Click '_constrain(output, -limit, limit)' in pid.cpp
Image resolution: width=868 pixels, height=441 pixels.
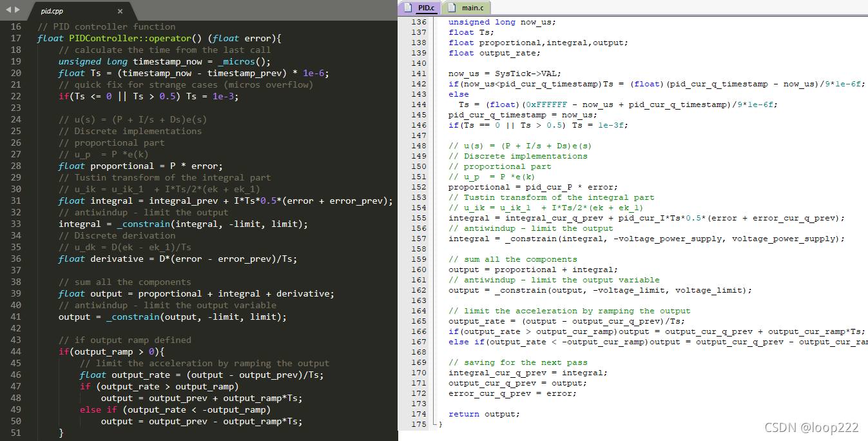(194, 317)
